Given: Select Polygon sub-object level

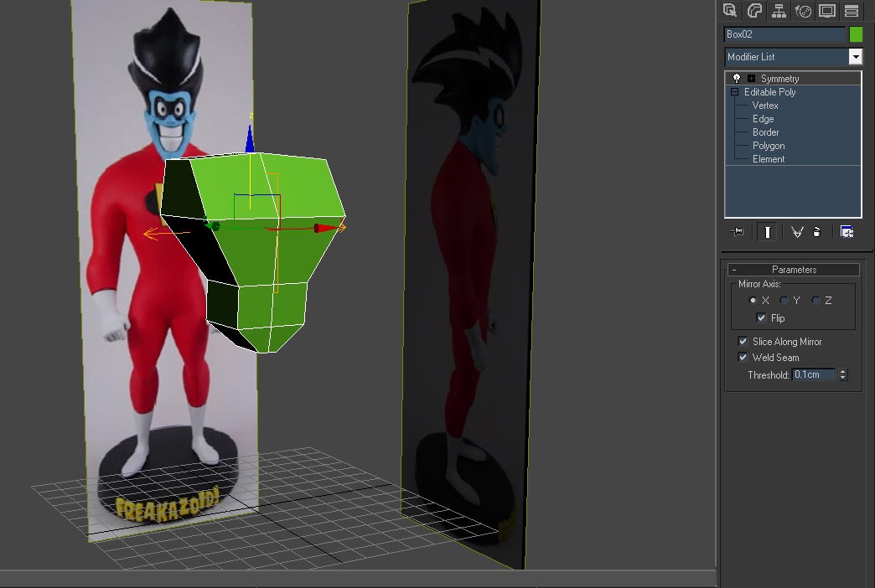Looking at the screenshot, I should [769, 146].
